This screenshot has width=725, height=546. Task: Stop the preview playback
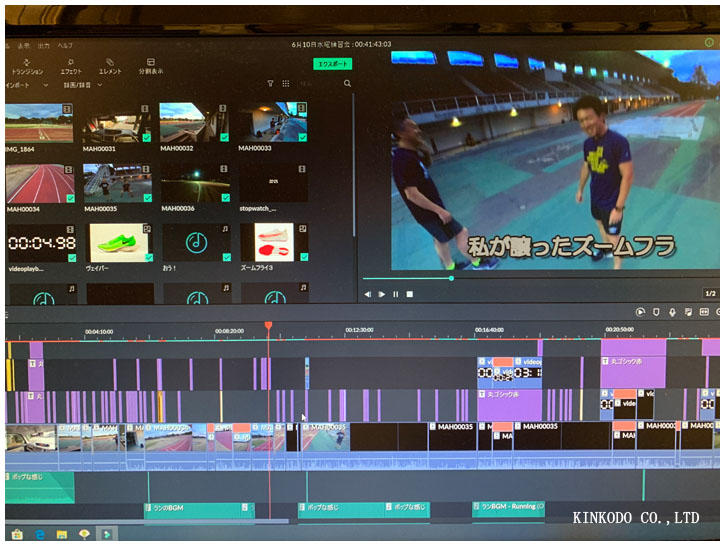point(409,294)
